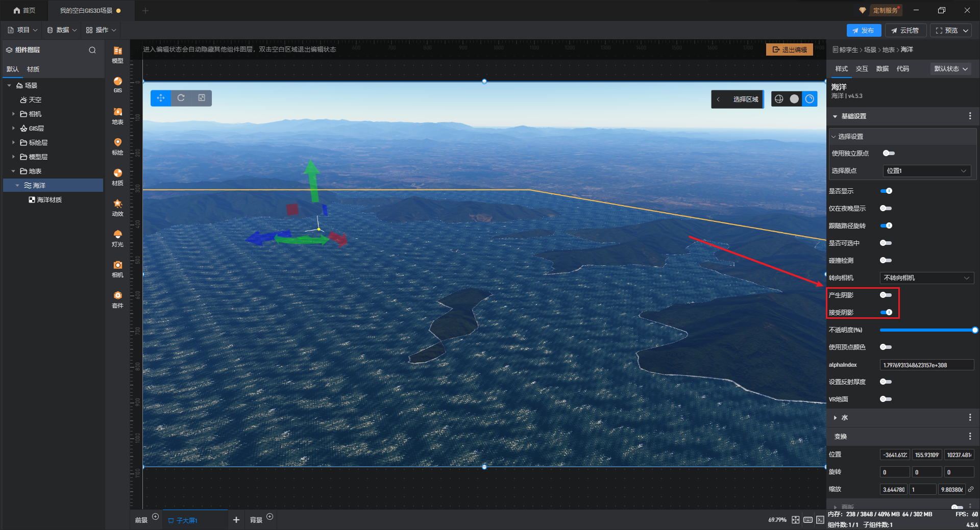The height and width of the screenshot is (530, 980).
Task: Switch to the 代码 tab
Action: click(x=902, y=69)
